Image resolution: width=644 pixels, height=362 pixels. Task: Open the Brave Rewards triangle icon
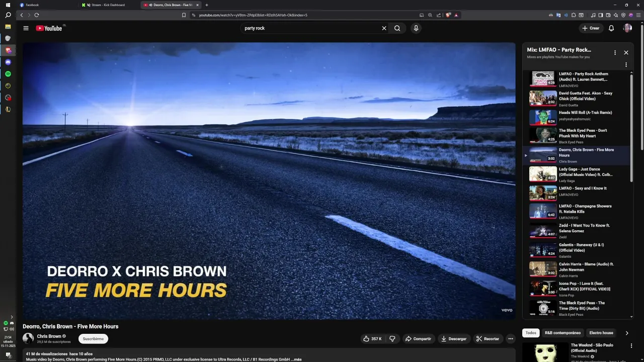456,15
